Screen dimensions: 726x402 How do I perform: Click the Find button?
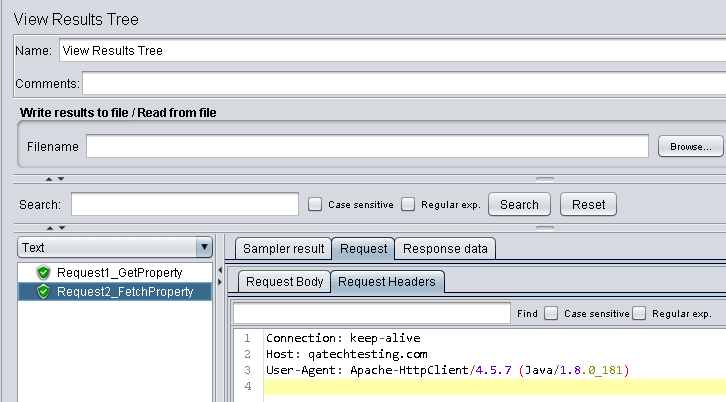(527, 314)
